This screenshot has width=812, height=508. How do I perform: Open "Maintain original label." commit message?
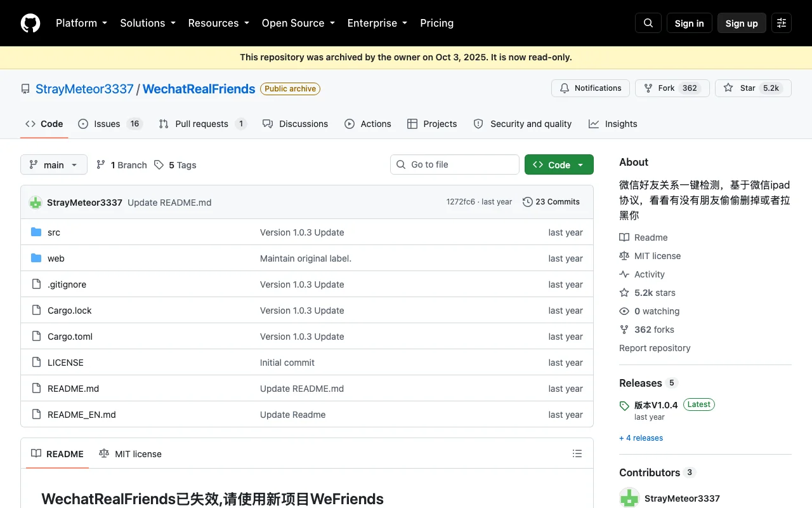click(306, 258)
